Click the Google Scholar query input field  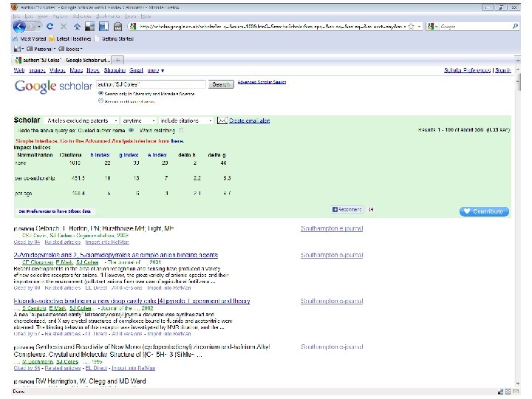coord(151,84)
